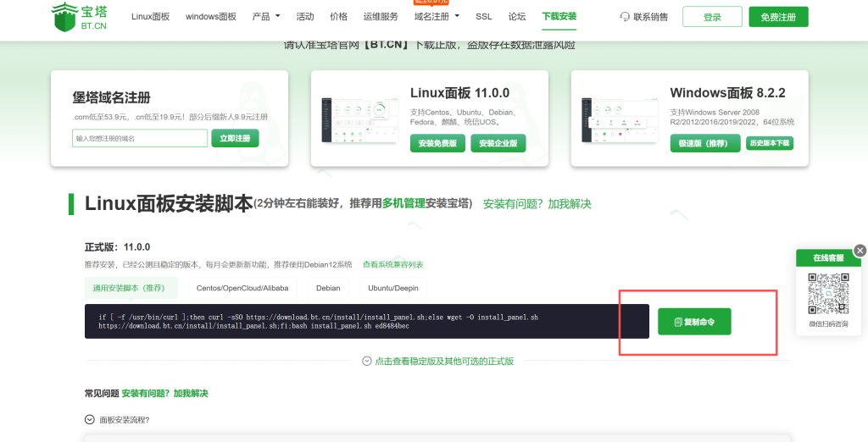Open the 域名注册 dropdown menu
This screenshot has width=868, height=442.
(x=437, y=16)
